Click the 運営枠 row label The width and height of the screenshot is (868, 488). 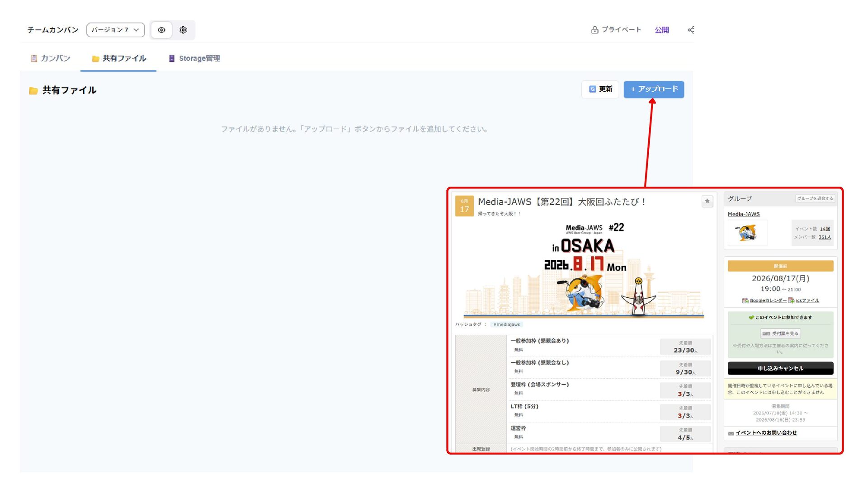(x=519, y=428)
